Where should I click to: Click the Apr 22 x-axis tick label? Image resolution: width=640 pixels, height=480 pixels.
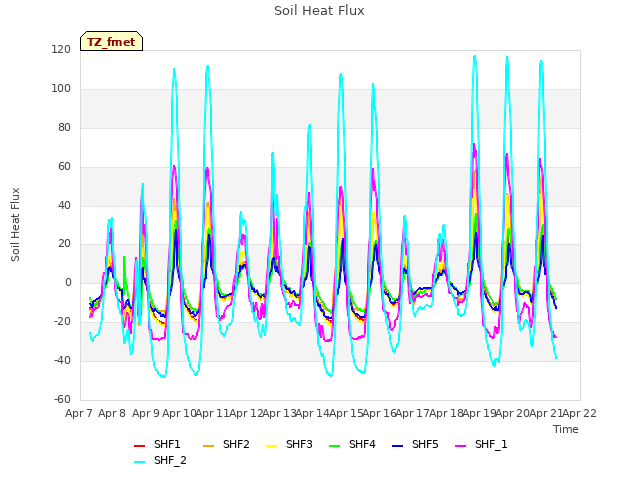point(580,413)
